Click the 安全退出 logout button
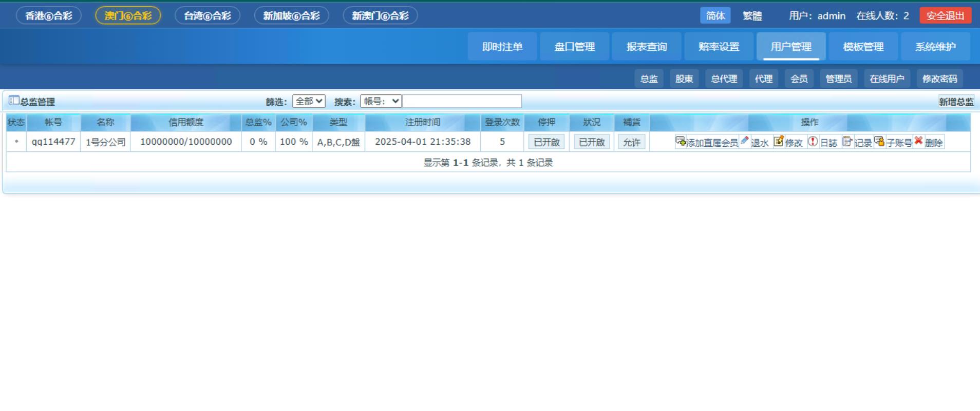This screenshot has height=411, width=980. click(945, 16)
